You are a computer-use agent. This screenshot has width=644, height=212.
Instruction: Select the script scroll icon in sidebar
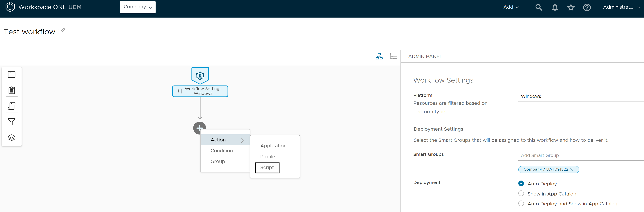pos(11,106)
